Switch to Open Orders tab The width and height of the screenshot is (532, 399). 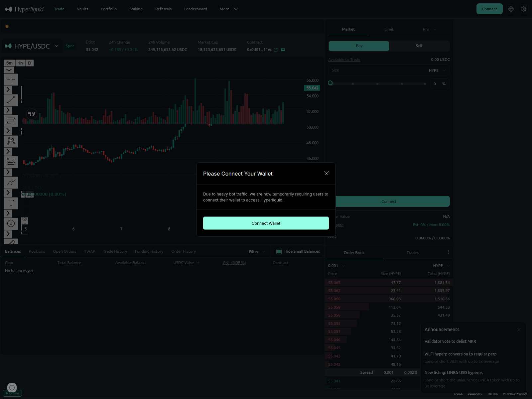65,251
